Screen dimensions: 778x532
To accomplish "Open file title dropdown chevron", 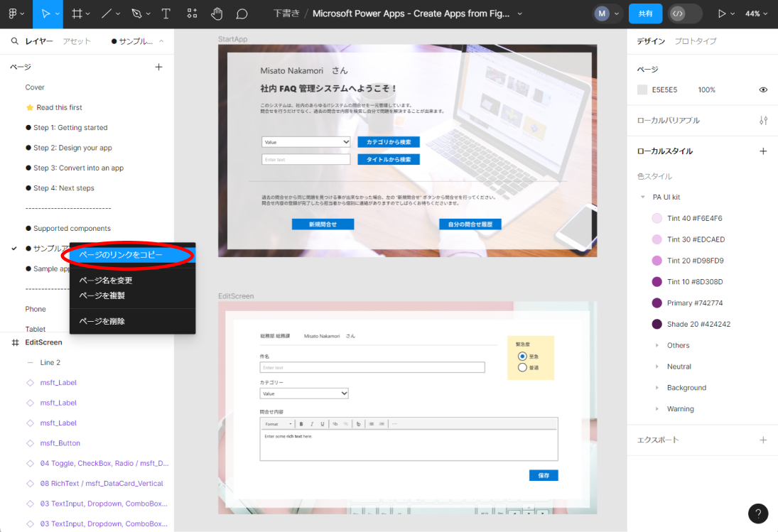I will [520, 14].
